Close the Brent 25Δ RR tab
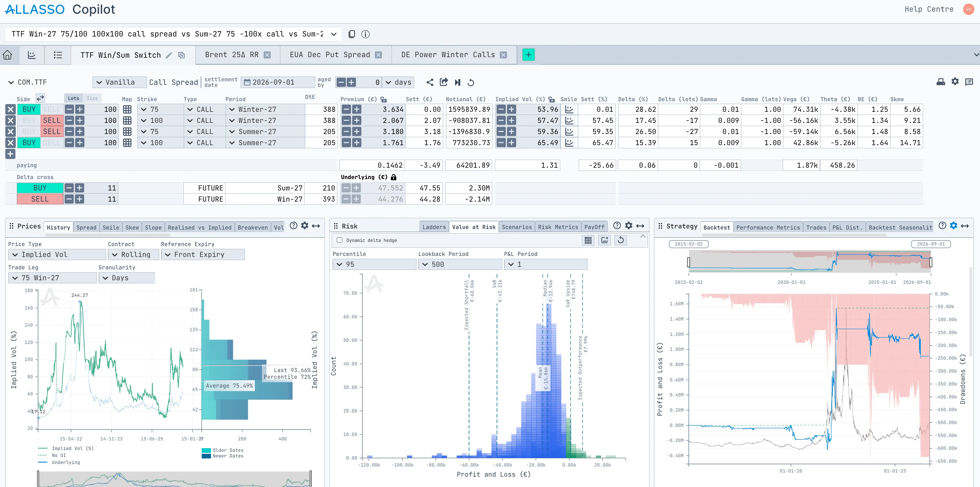The image size is (980, 487). tap(267, 55)
